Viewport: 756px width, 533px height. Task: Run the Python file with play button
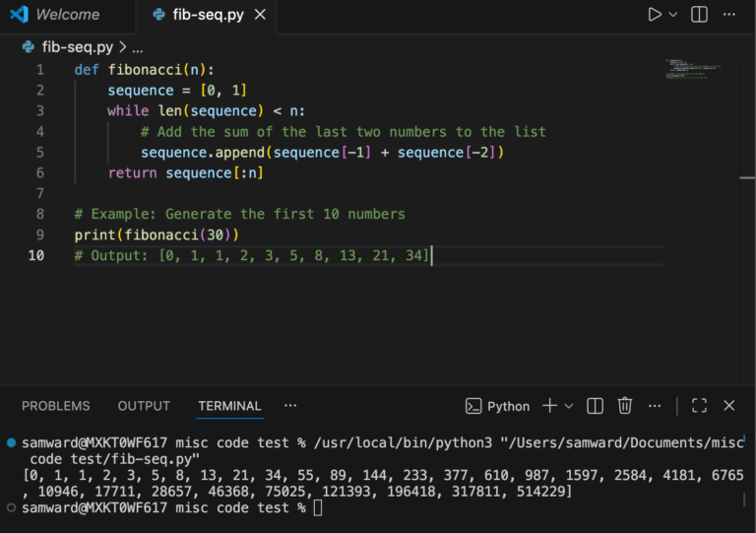pyautogui.click(x=655, y=15)
